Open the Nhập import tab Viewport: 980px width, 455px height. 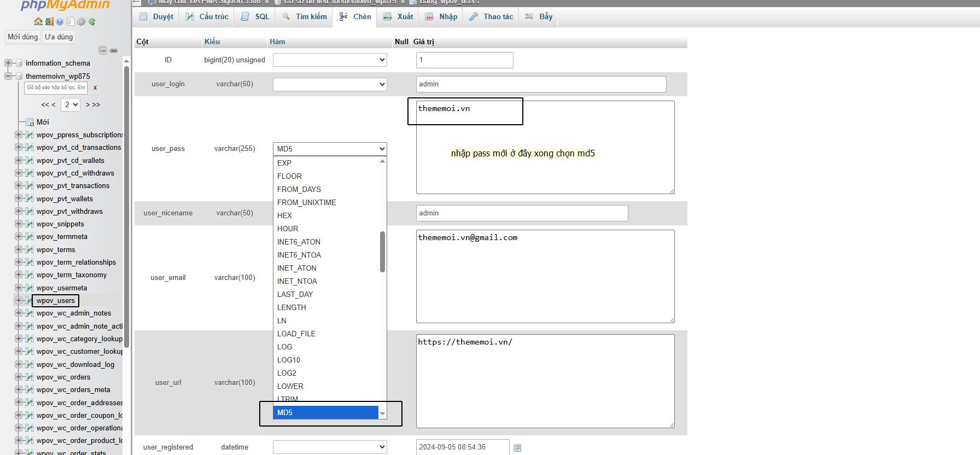441,16
